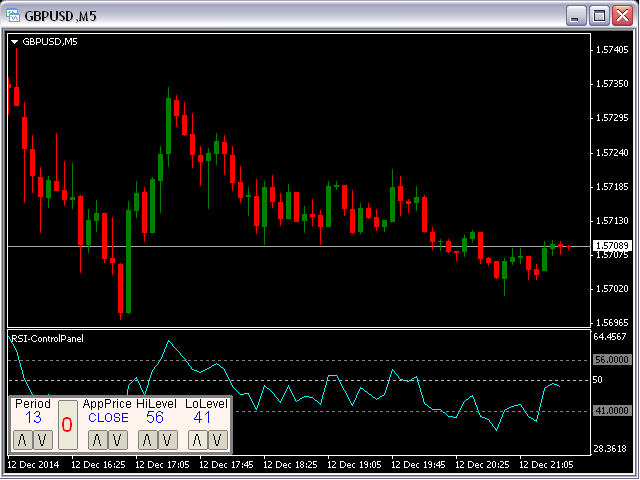The height and width of the screenshot is (480, 640).
Task: Click the 50 level label on RSI scale
Action: [597, 380]
